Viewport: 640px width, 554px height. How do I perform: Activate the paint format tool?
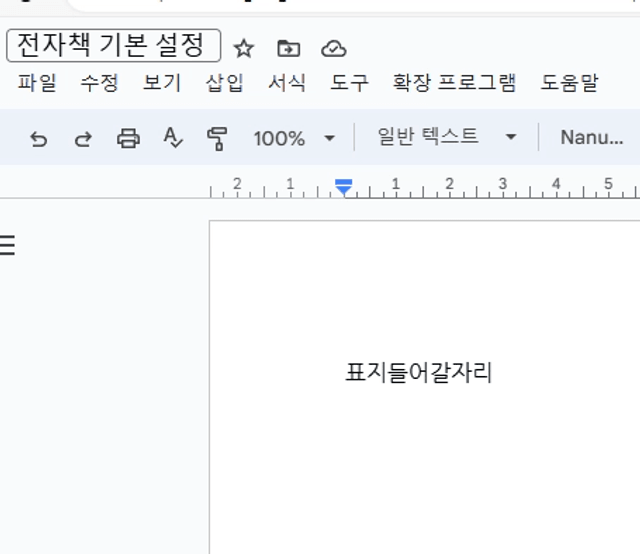tap(217, 138)
